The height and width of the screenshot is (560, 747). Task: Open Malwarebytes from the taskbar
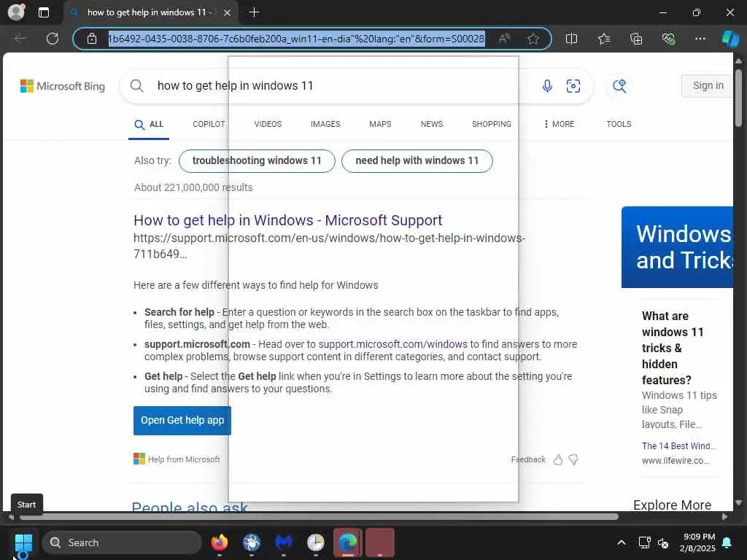[x=284, y=542]
